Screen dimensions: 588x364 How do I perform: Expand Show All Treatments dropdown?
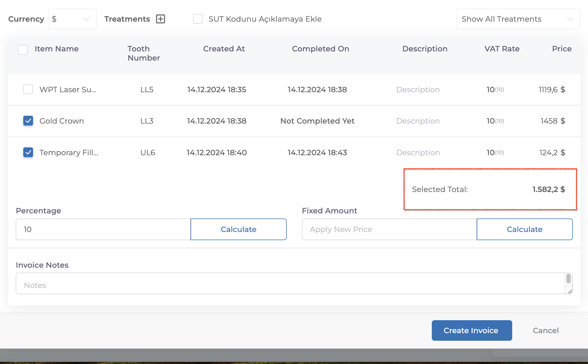tap(518, 19)
